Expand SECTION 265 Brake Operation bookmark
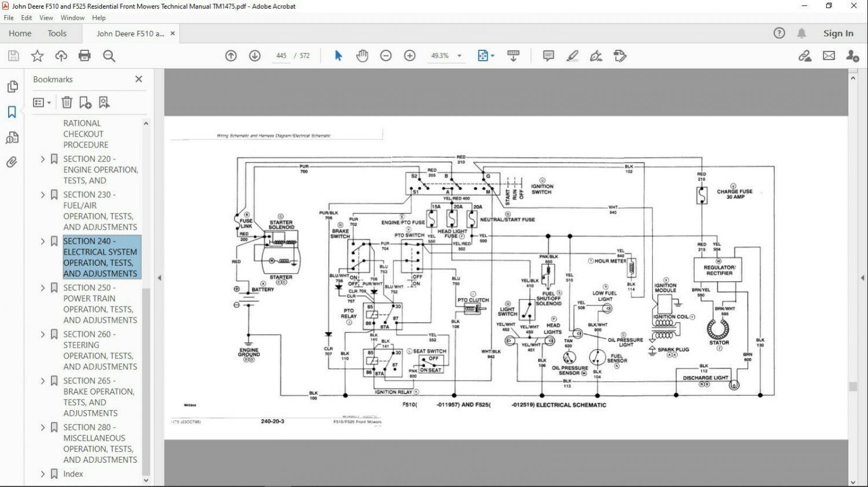This screenshot has height=487, width=868. (43, 381)
